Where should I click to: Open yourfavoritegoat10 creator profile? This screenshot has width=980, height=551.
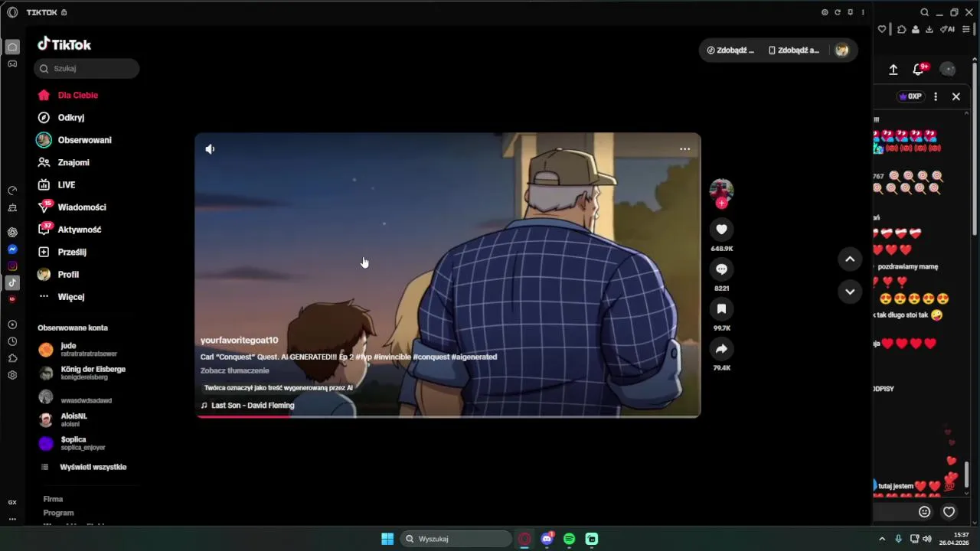[239, 340]
